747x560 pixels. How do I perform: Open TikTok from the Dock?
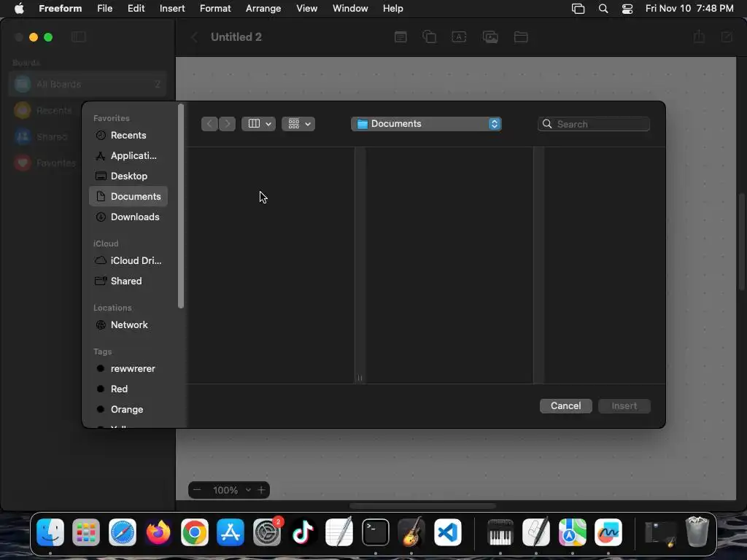(x=303, y=532)
